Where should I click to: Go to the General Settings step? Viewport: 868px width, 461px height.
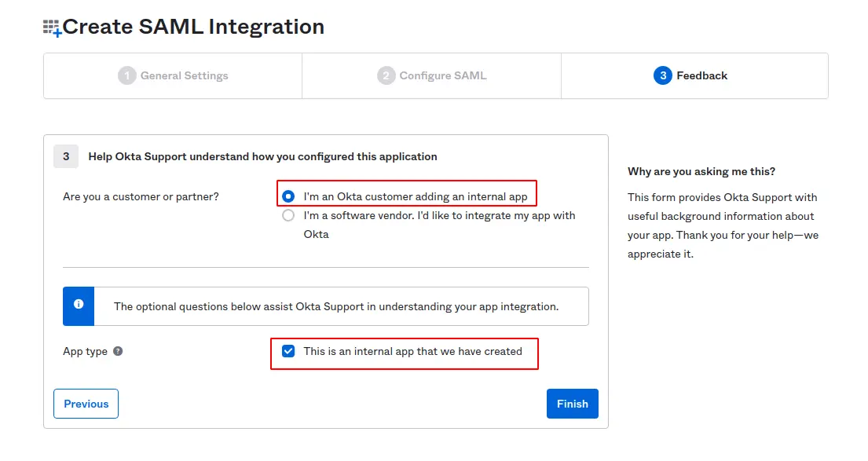tap(184, 75)
